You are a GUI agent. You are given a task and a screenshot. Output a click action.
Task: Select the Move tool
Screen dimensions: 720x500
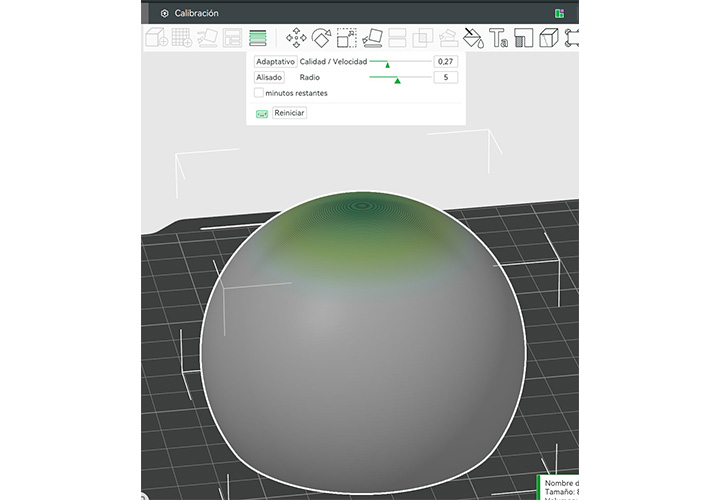pos(296,38)
